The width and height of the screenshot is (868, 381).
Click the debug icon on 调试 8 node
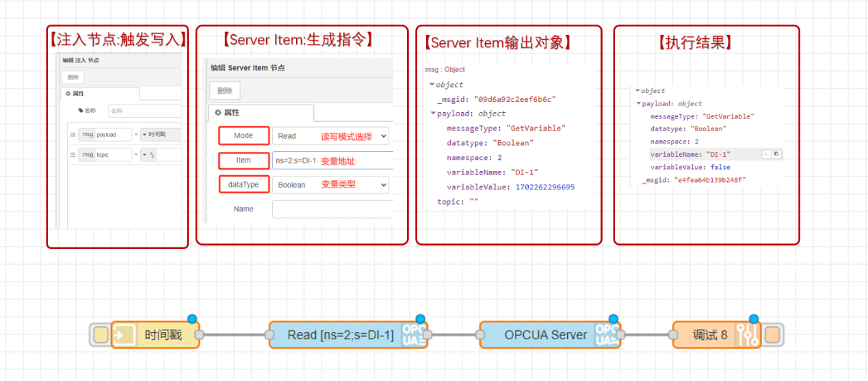coord(748,335)
